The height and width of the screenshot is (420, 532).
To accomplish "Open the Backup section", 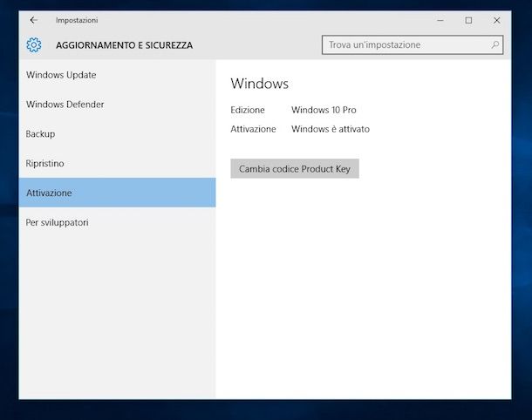I will click(118, 134).
